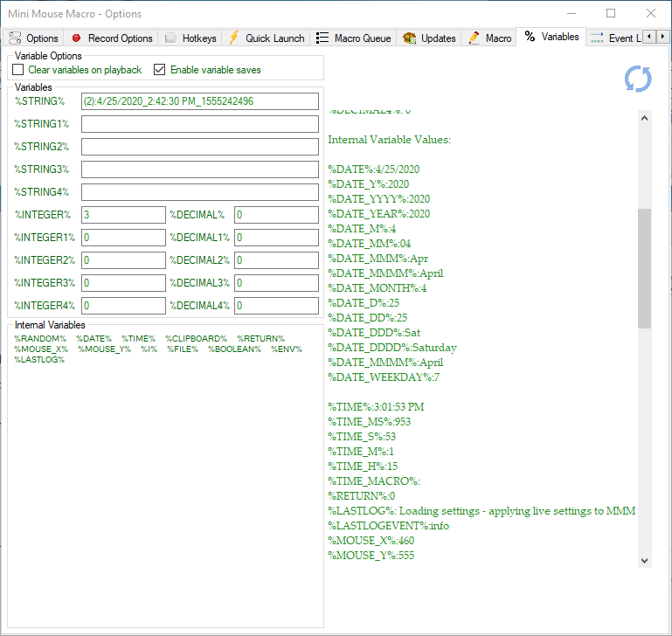Click the %FILE% internal variable link

tap(183, 349)
